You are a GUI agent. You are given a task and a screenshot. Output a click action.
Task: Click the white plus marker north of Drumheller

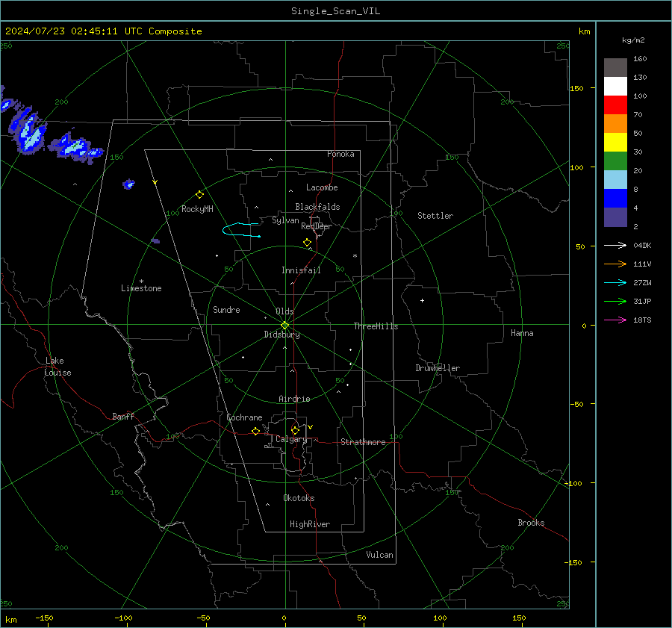[422, 300]
